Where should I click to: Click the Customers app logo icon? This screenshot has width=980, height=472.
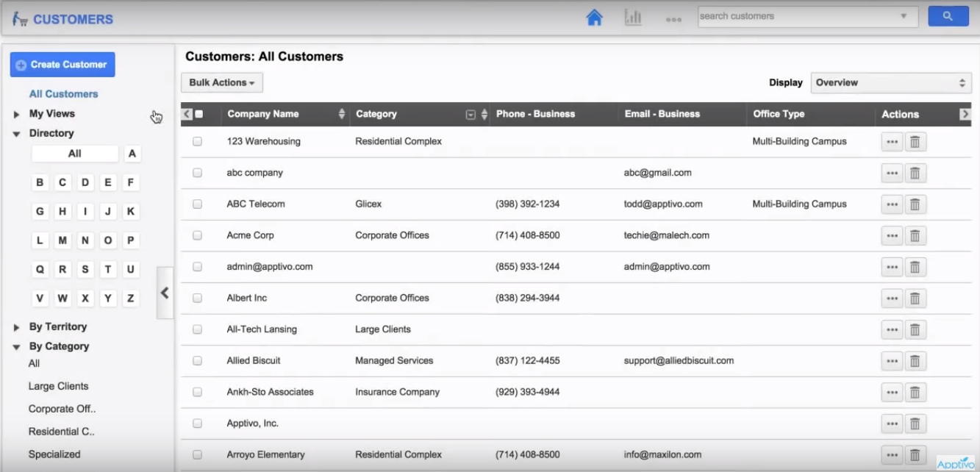[21, 18]
